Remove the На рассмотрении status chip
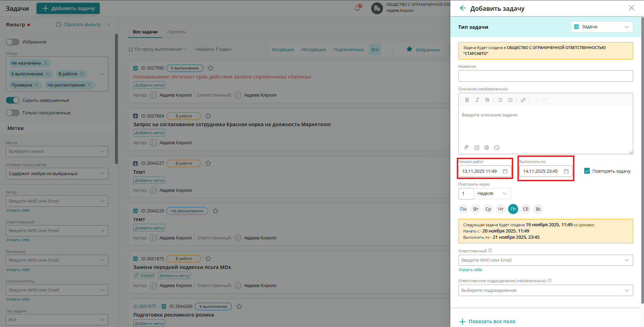This screenshot has width=644, height=327. tap(89, 85)
